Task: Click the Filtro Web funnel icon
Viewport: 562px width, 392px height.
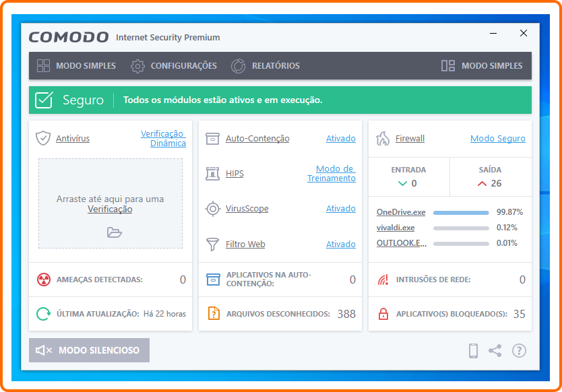Action: coord(212,244)
